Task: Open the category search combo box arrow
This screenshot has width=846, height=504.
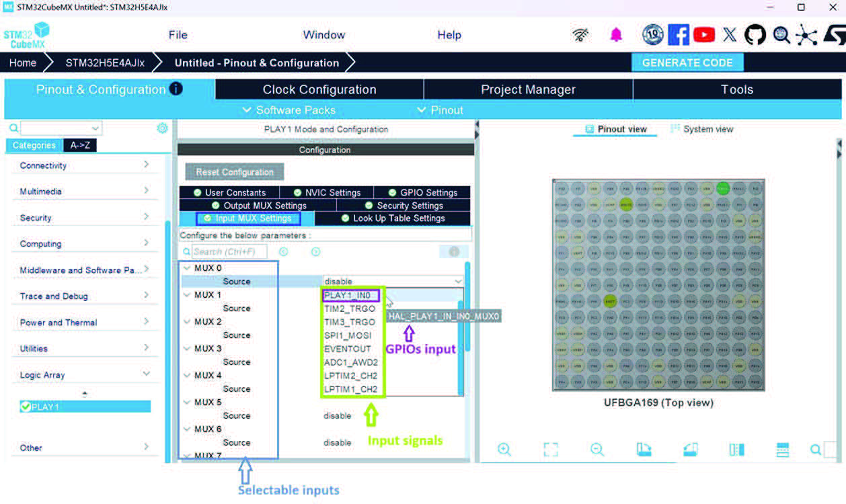Action: pos(95,128)
